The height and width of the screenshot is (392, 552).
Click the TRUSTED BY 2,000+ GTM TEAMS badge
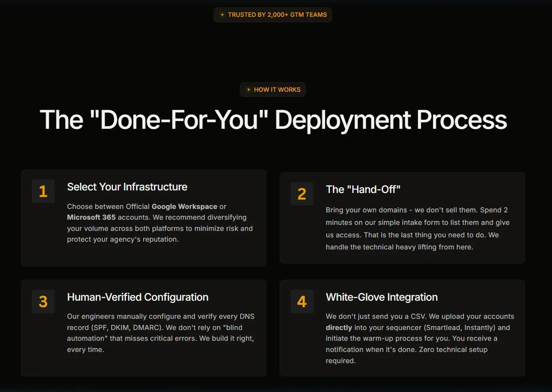tap(273, 15)
